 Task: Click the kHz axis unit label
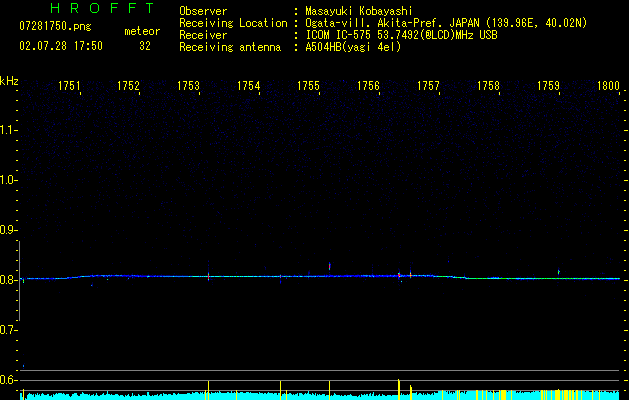point(9,81)
